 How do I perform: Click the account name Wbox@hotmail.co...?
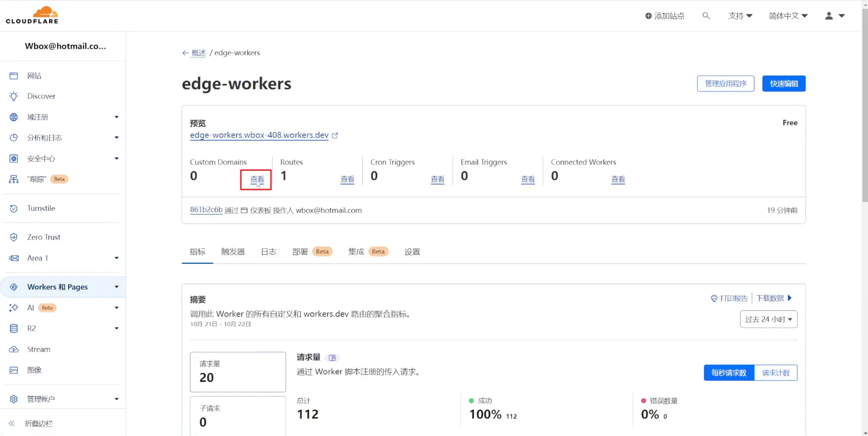(65, 46)
